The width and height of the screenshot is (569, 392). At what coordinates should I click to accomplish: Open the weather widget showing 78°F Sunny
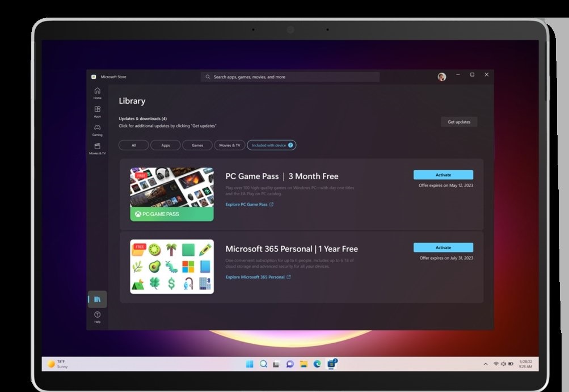click(58, 364)
